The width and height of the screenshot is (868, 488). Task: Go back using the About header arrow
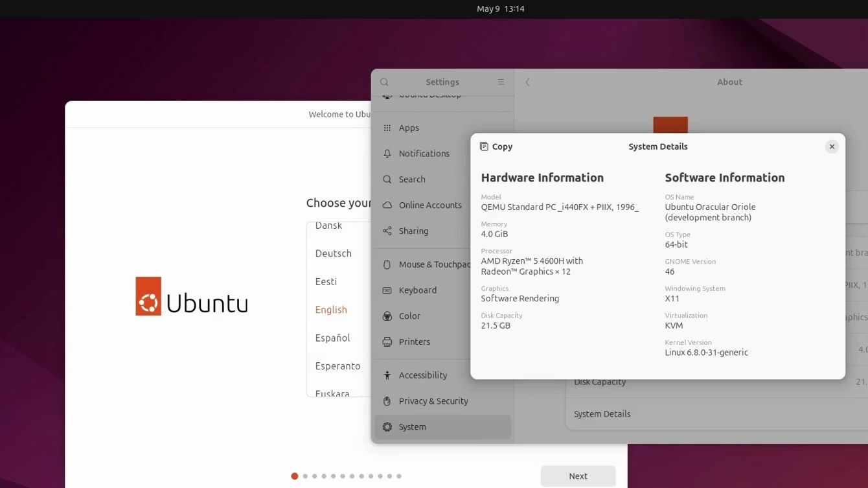click(x=528, y=82)
